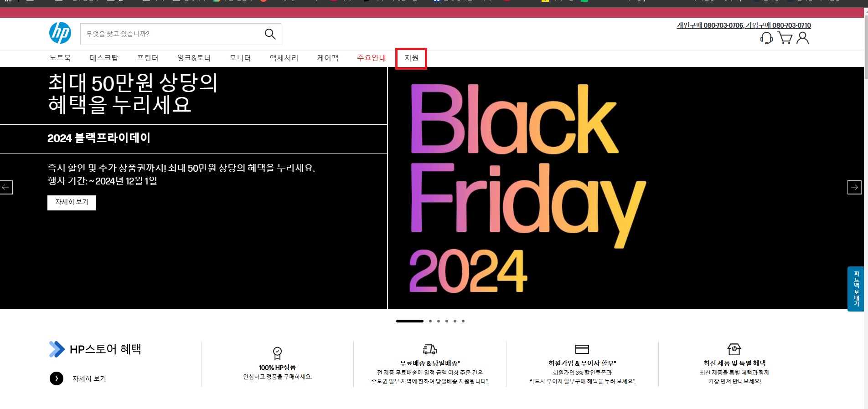Click the 무료배송 delivery truck icon

click(430, 349)
